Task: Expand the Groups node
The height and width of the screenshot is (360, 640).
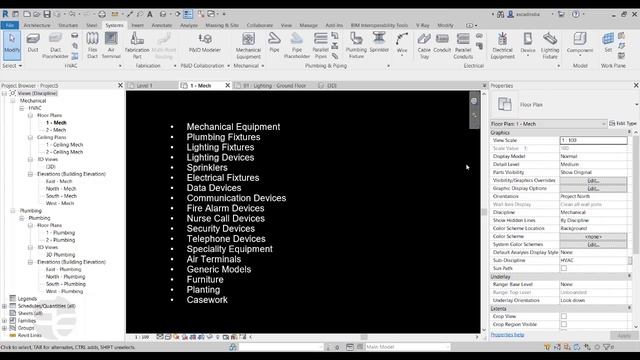Action: coord(4,328)
